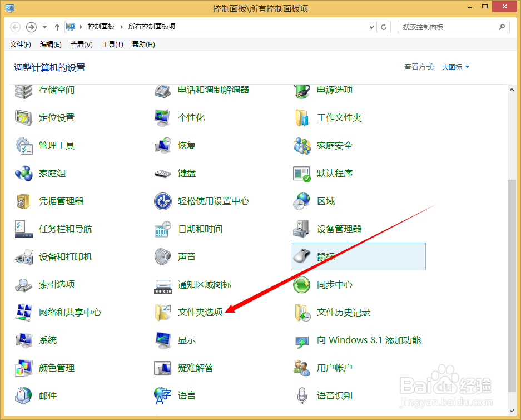Open the 工具(T) menu

click(112, 45)
